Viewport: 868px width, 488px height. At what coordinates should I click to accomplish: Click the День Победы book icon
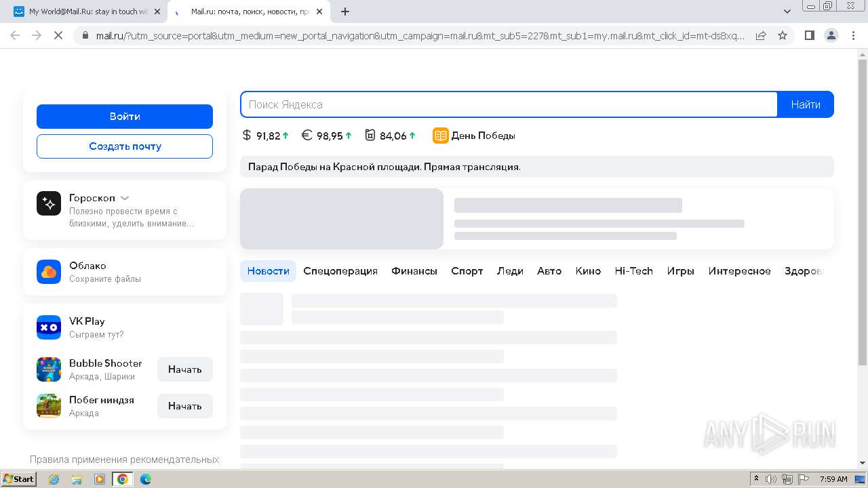(x=441, y=136)
